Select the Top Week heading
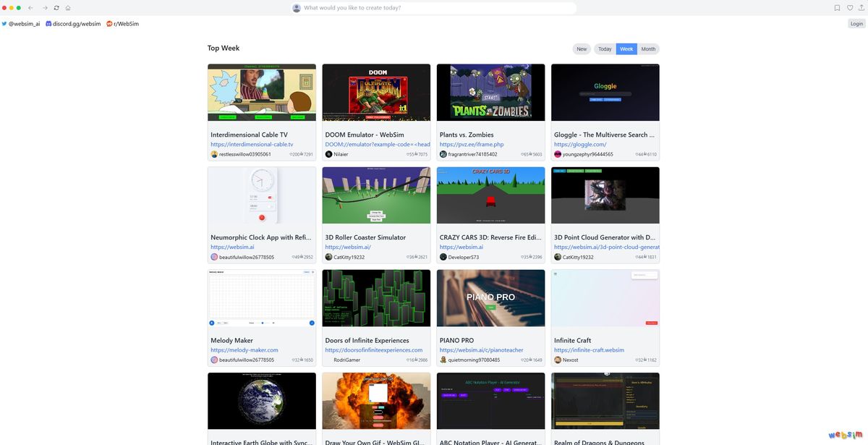Image resolution: width=868 pixels, height=445 pixels. click(x=224, y=48)
